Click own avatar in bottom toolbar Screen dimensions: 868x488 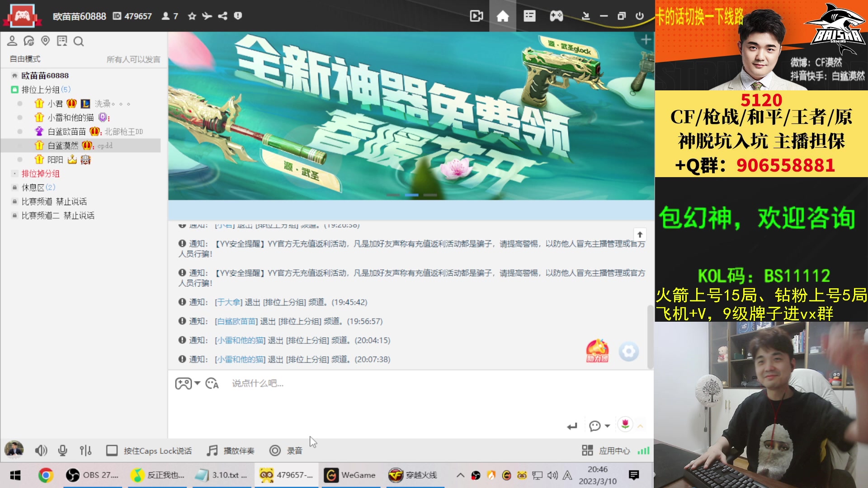pos(14,450)
